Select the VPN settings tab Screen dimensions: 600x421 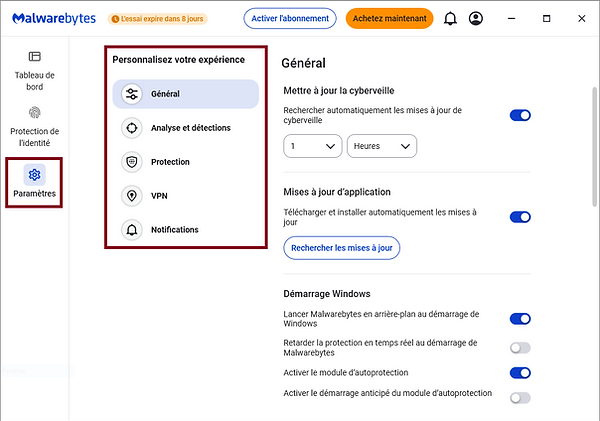click(186, 196)
